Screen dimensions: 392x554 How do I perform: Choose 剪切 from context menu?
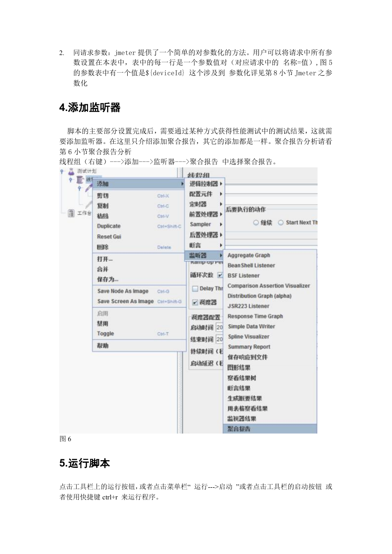(x=139, y=196)
